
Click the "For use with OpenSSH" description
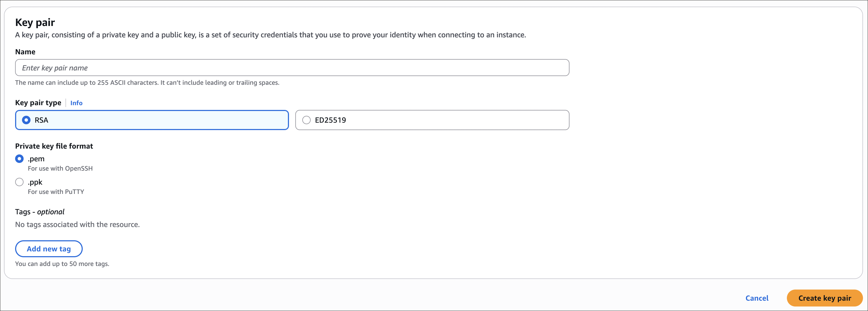(60, 169)
